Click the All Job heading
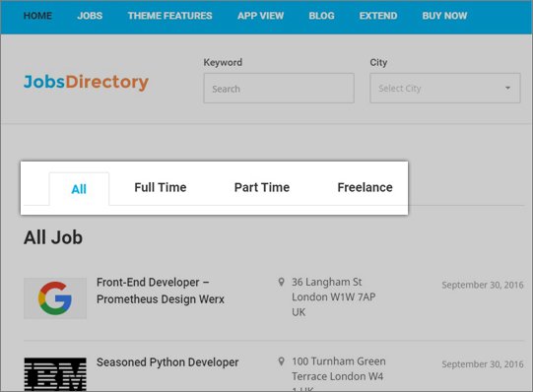 point(53,237)
